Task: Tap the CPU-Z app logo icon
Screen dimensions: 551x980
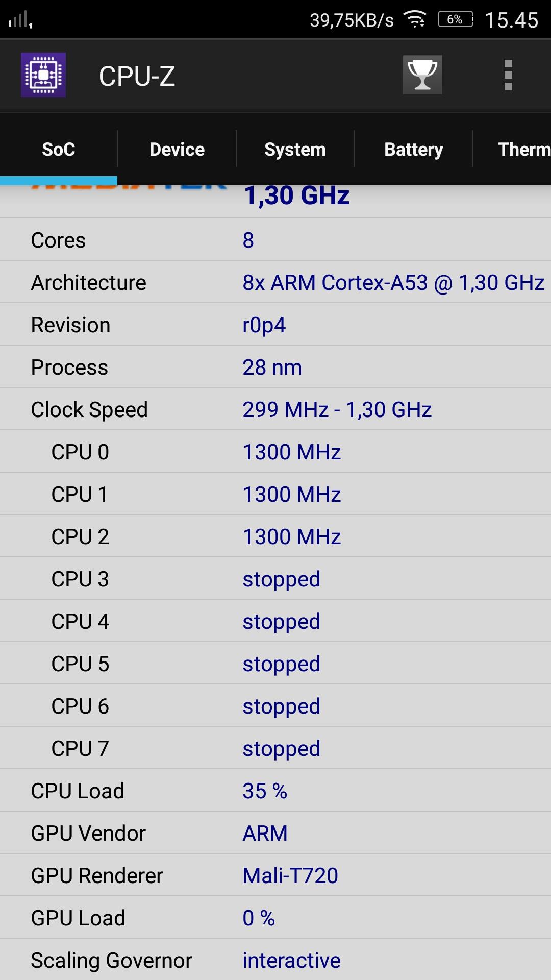Action: point(43,75)
